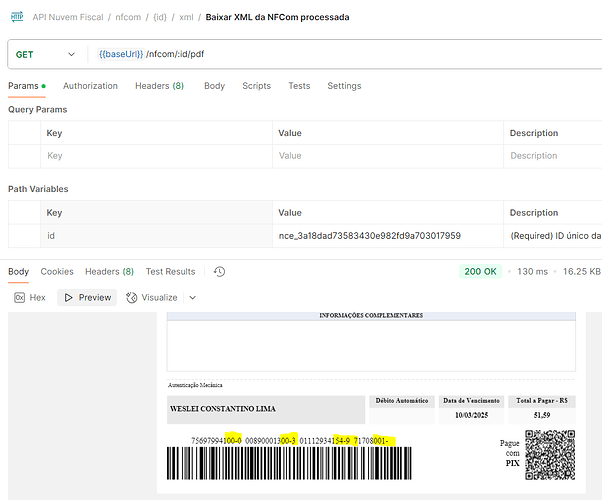Click the (Required) ID único description cell
The height and width of the screenshot is (500, 602).
tap(553, 236)
